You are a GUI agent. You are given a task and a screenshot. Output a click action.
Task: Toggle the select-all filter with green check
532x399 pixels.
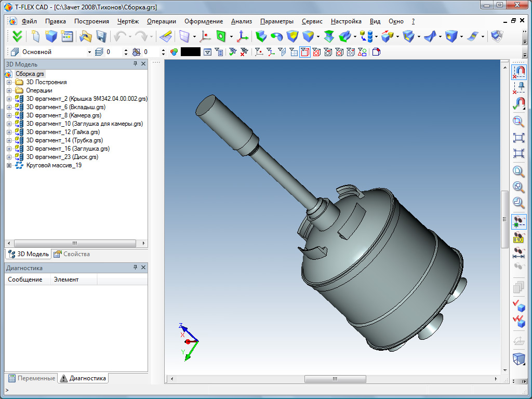coord(232,52)
